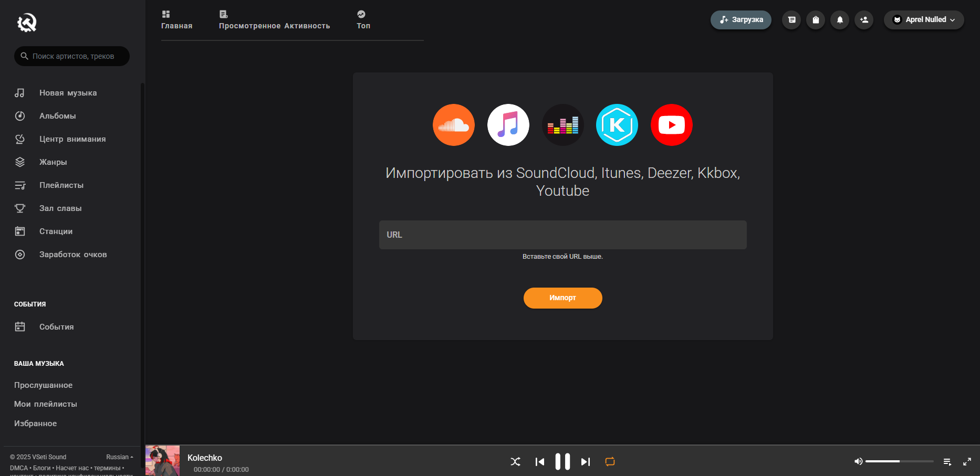Click the Kolechko track title
This screenshot has width=980, height=476.
click(205, 458)
